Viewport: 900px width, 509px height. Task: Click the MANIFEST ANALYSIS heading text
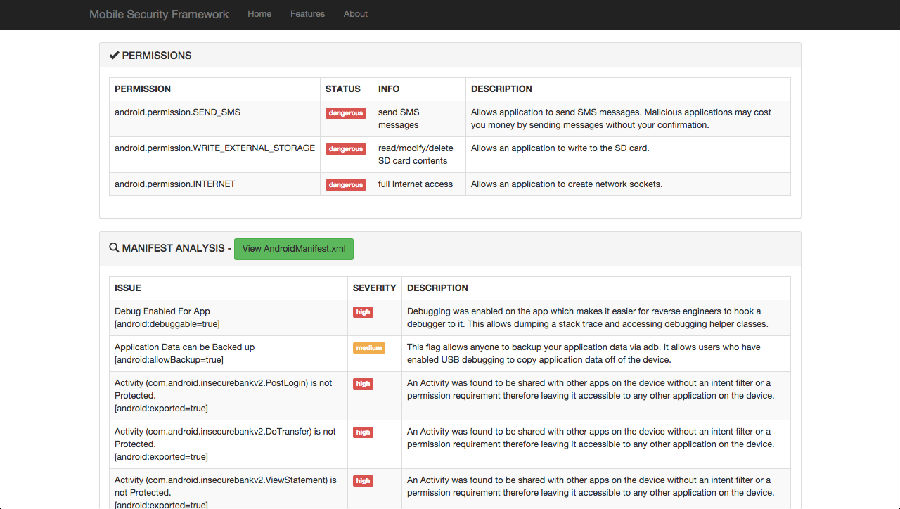point(173,248)
